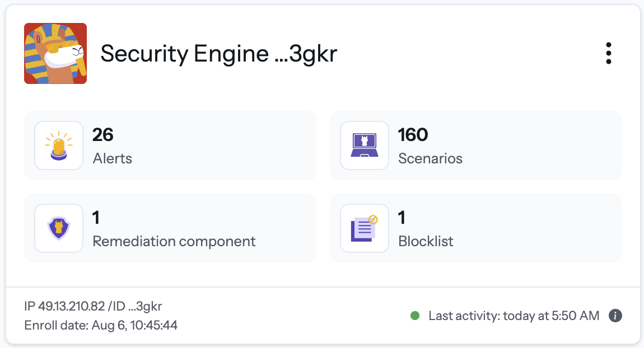Click the info icon beside last activity
644x348 pixels.
click(x=615, y=316)
